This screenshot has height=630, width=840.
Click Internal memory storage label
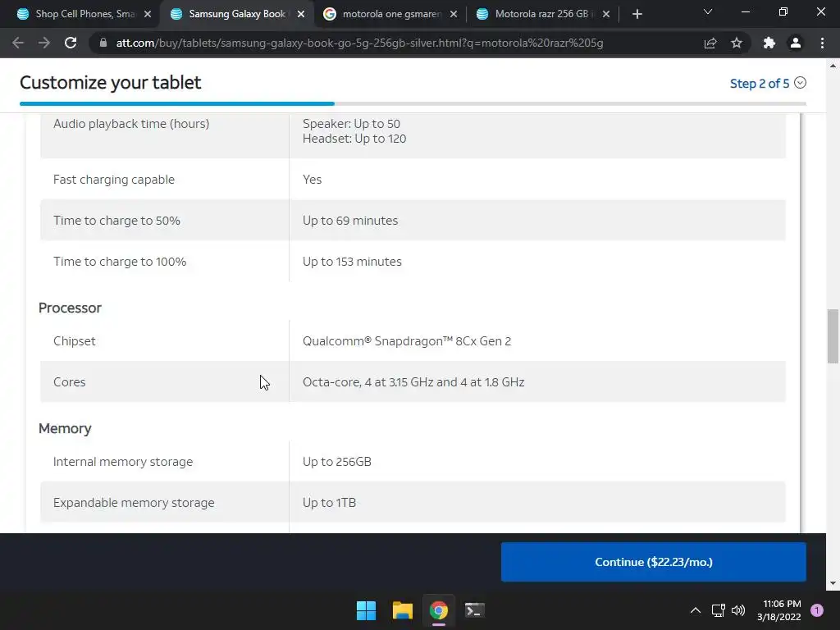(123, 462)
